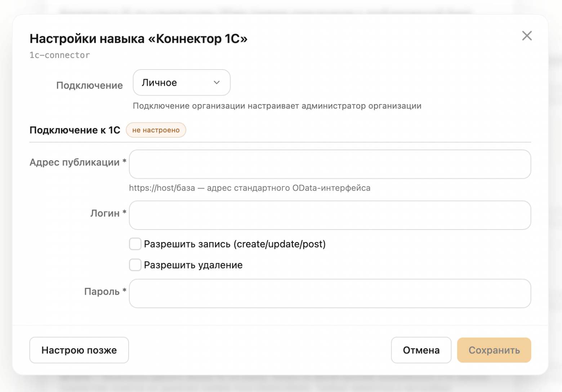Click the Подключение к 1С section heading
The image size is (562, 392).
point(75,130)
